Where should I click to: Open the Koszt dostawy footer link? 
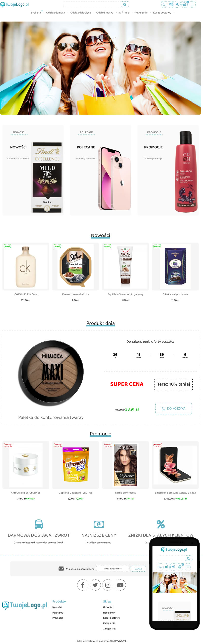click(111, 618)
